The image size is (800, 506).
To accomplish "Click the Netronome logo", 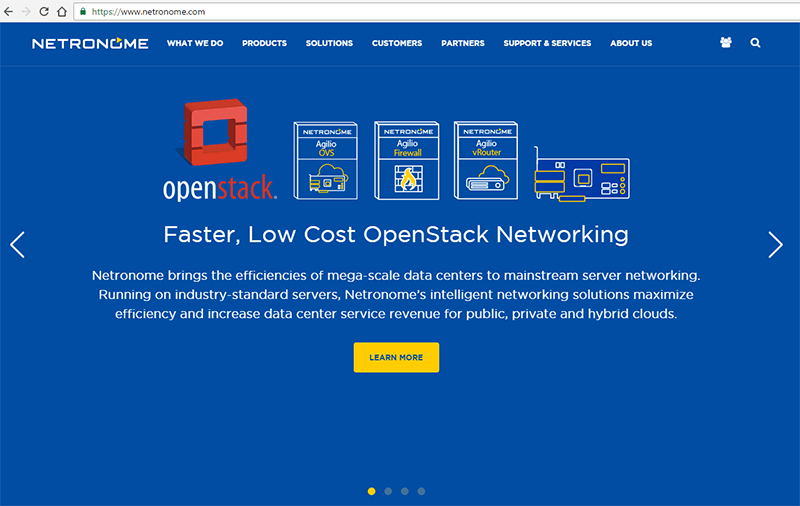I will pos(90,43).
